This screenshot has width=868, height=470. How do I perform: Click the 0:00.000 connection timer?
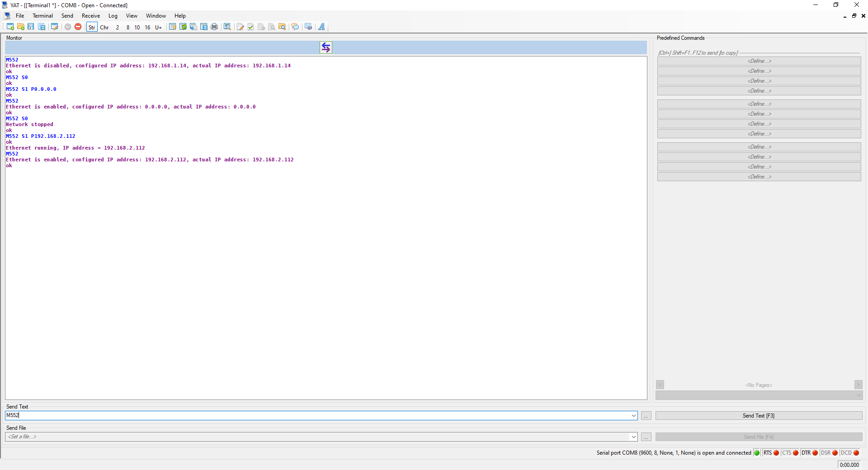point(849,465)
